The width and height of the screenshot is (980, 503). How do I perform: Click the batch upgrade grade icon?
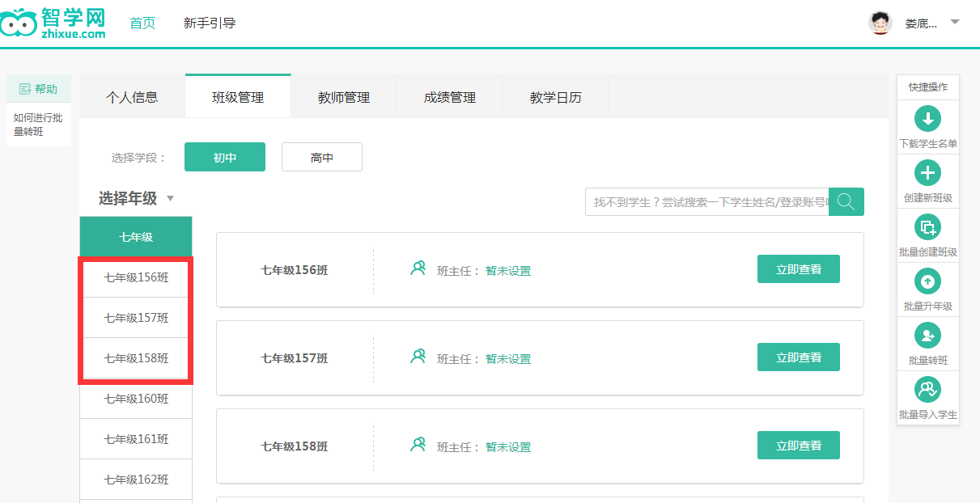click(x=927, y=281)
